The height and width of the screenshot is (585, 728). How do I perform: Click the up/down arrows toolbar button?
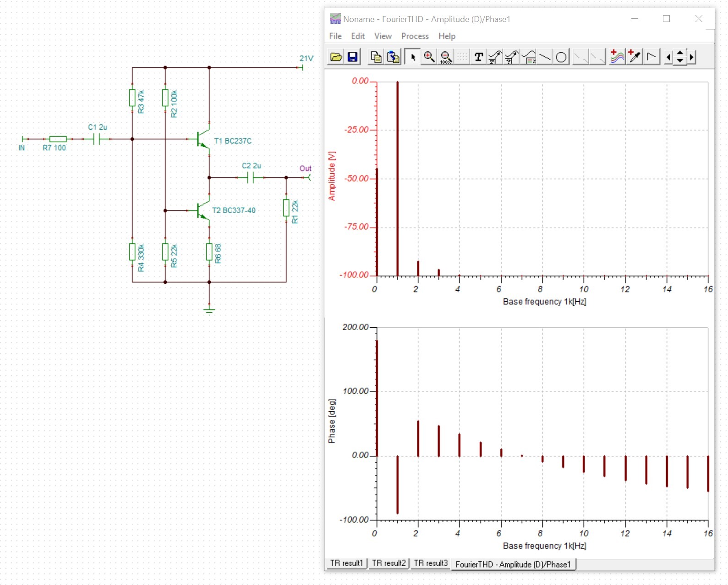(680, 57)
